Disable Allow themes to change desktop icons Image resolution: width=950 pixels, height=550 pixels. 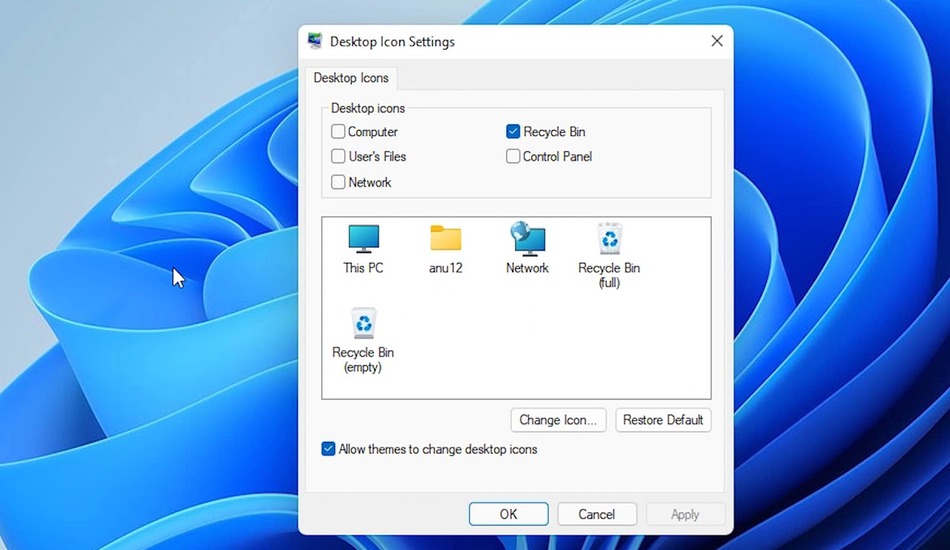(x=329, y=450)
